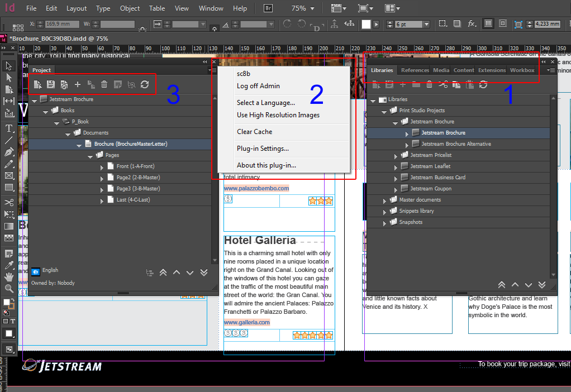571x392 pixels.
Task: Click the Libraries panel scissors cut icon
Action: click(443, 84)
